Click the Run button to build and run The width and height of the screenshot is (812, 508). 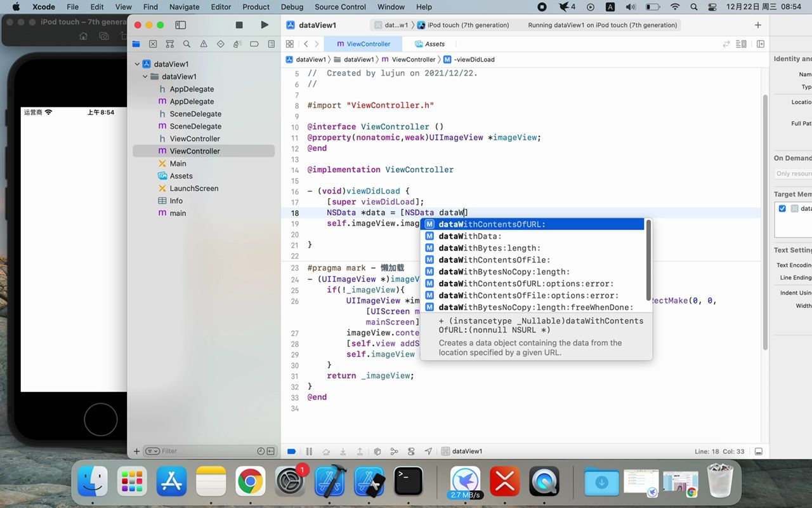click(x=265, y=25)
